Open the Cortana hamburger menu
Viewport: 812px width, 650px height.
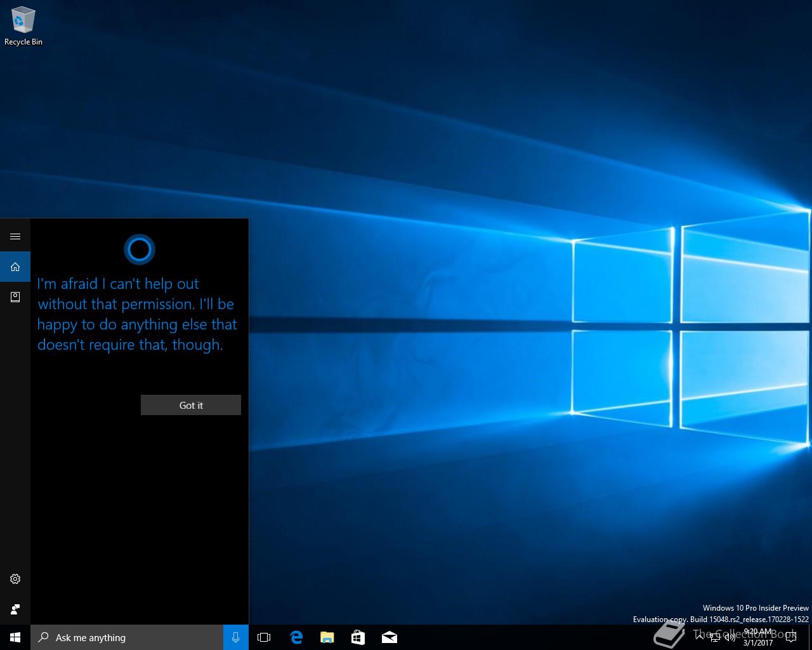pos(15,236)
